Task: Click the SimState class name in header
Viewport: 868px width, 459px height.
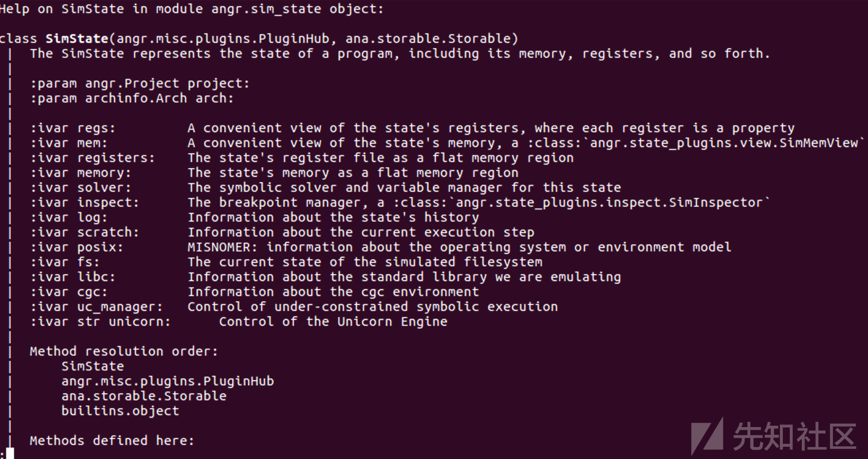Action: [77, 39]
